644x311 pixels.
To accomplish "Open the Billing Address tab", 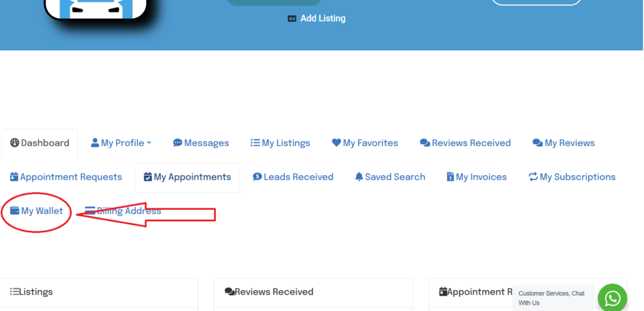I will tap(123, 211).
